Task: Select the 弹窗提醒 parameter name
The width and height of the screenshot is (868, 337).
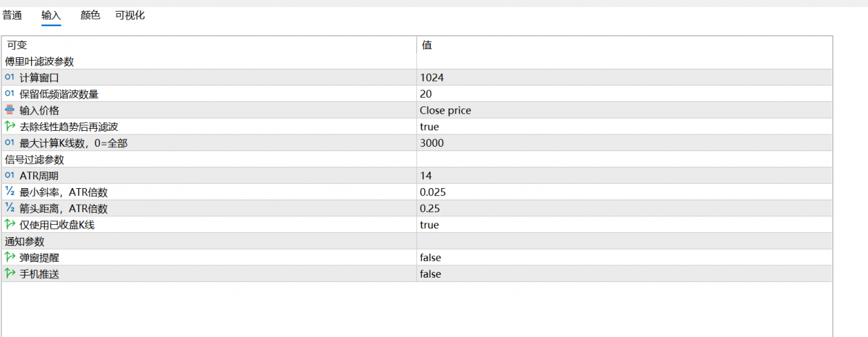Action: (39, 257)
